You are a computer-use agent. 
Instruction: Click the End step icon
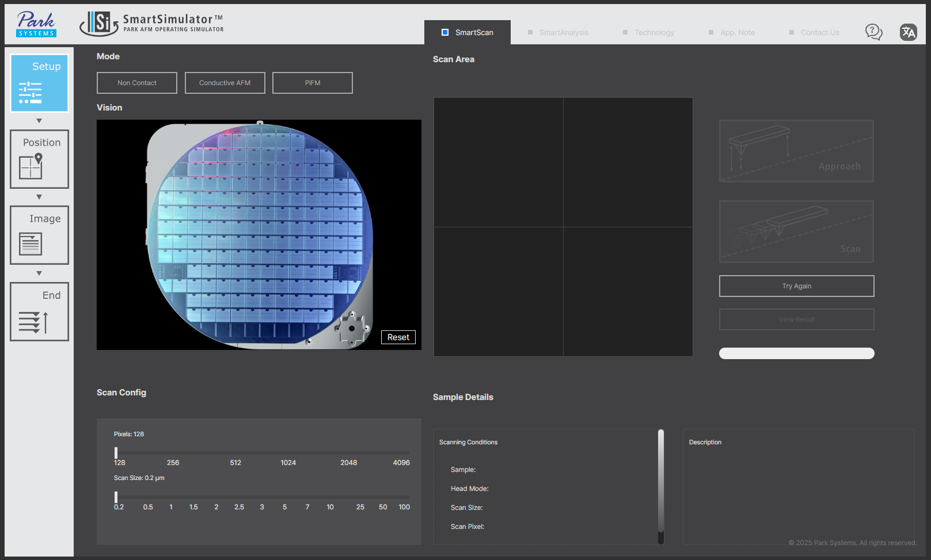[x=39, y=311]
